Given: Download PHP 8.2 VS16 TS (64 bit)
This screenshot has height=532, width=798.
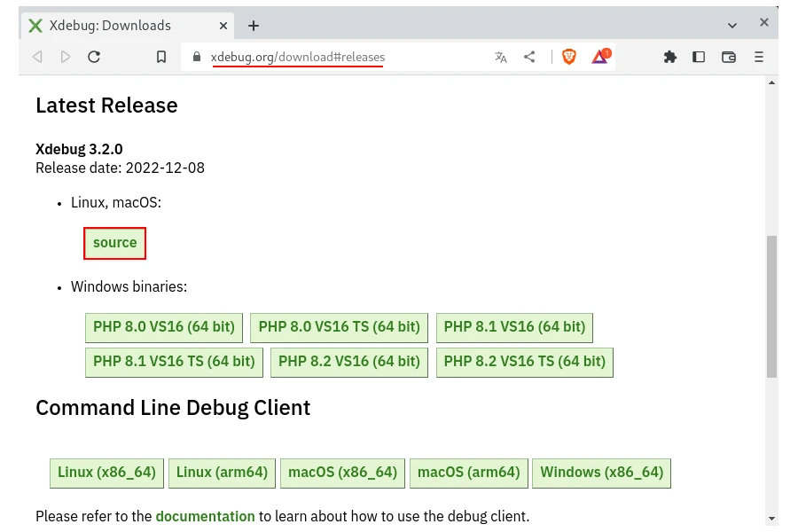Looking at the screenshot, I should pos(525,362).
